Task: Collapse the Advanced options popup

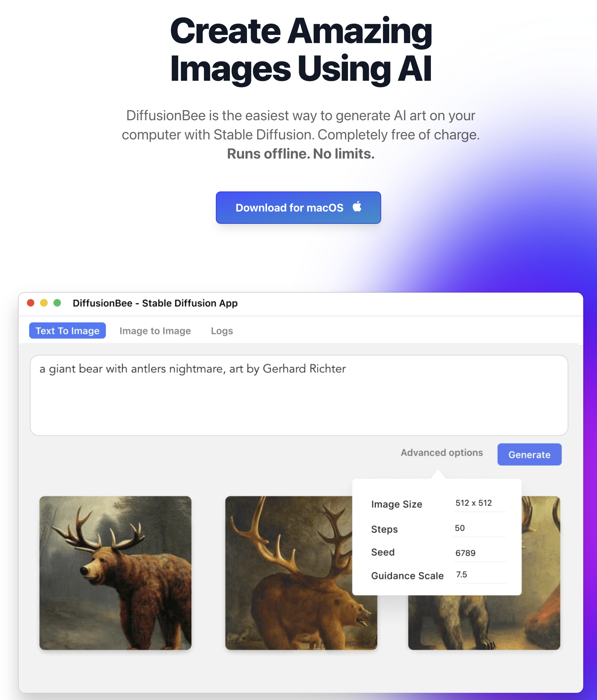Action: coord(442,453)
